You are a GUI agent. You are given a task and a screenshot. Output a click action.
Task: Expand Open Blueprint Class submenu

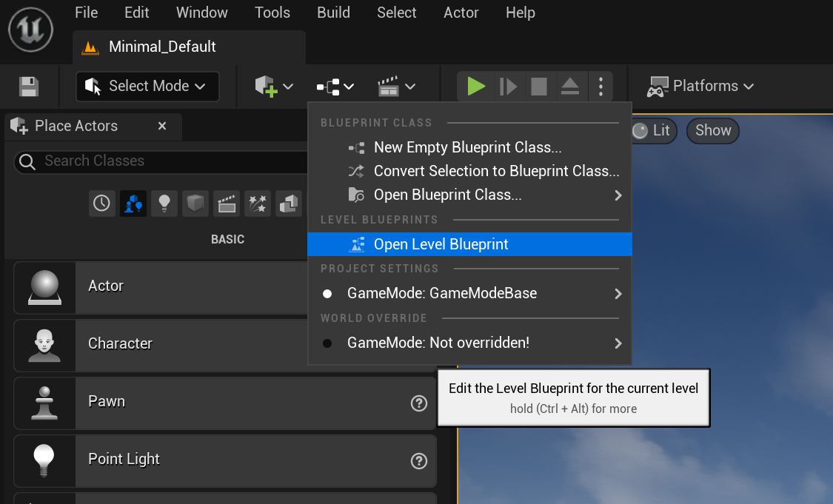click(x=469, y=195)
